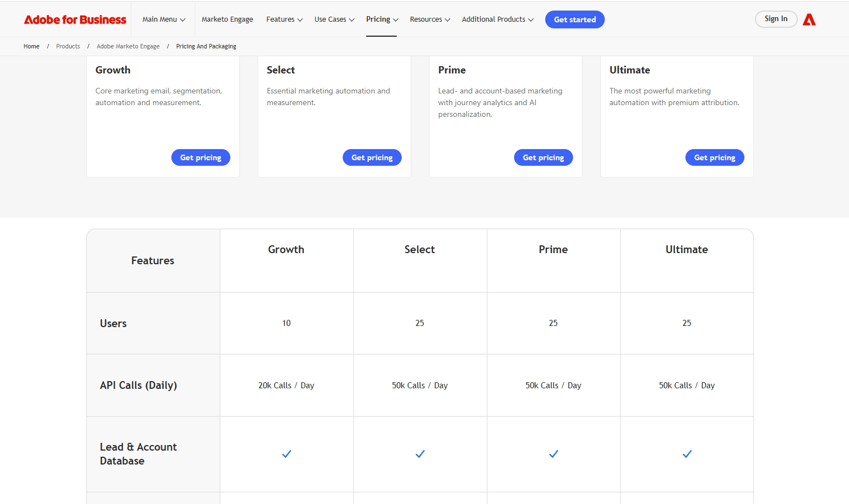Click the Prime plan users value 25
This screenshot has width=849, height=504.
pos(554,323)
